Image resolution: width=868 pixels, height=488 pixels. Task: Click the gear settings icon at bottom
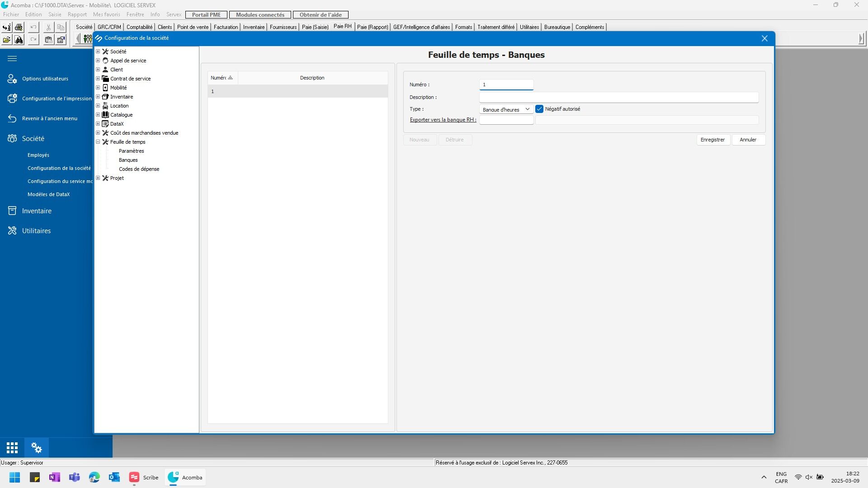36,448
